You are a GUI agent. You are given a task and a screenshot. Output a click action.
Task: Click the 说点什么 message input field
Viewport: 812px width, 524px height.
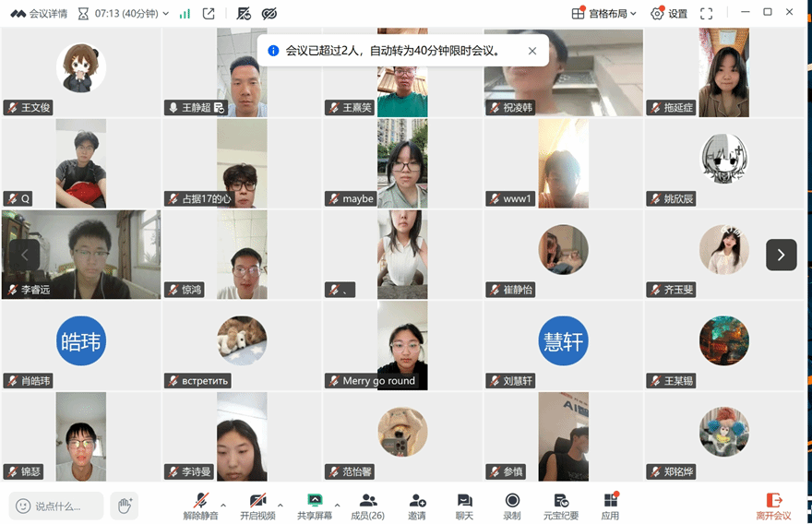point(56,506)
